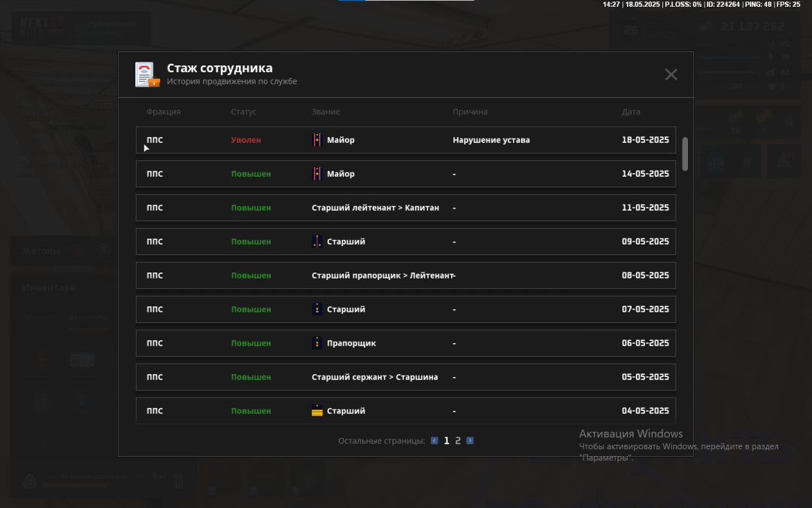Click the Остальные страницы label
The image size is (812, 508).
click(382, 440)
